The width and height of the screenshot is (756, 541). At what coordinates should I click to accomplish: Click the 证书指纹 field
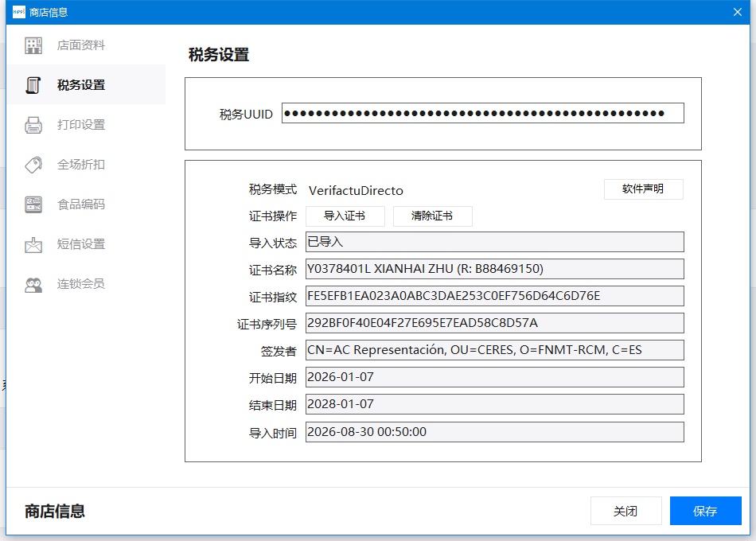click(495, 296)
